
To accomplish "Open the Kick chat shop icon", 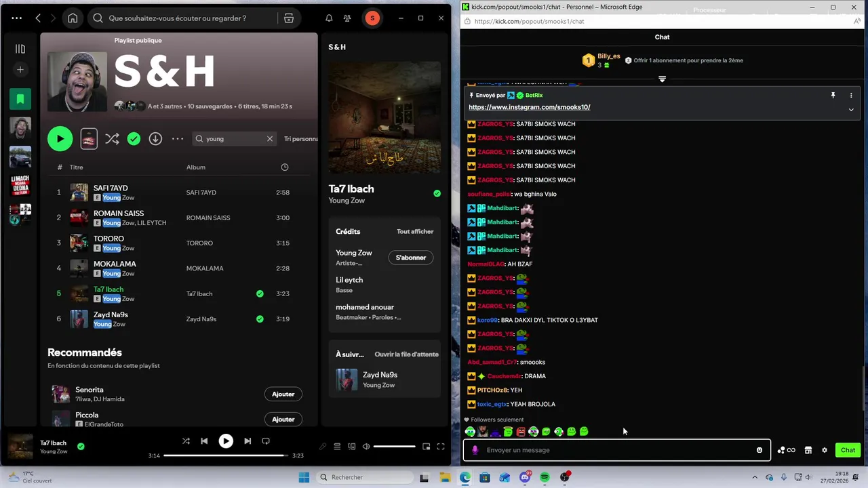I will [808, 450].
